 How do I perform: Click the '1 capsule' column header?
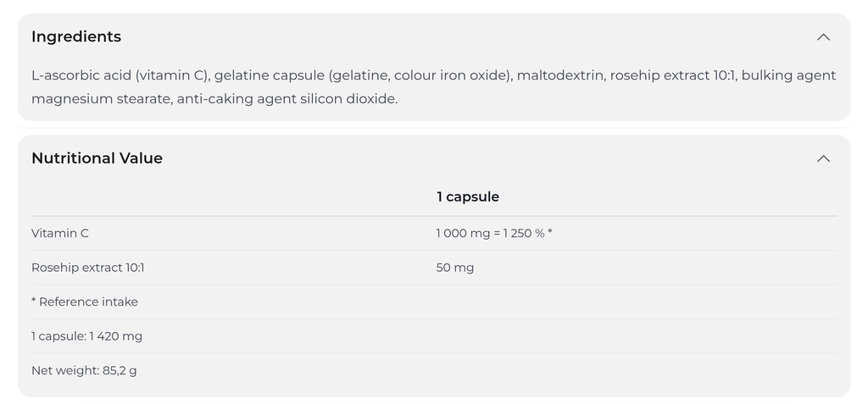click(468, 197)
